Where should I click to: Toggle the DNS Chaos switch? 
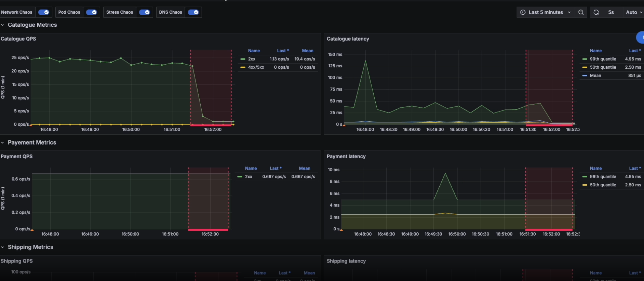[x=193, y=12]
